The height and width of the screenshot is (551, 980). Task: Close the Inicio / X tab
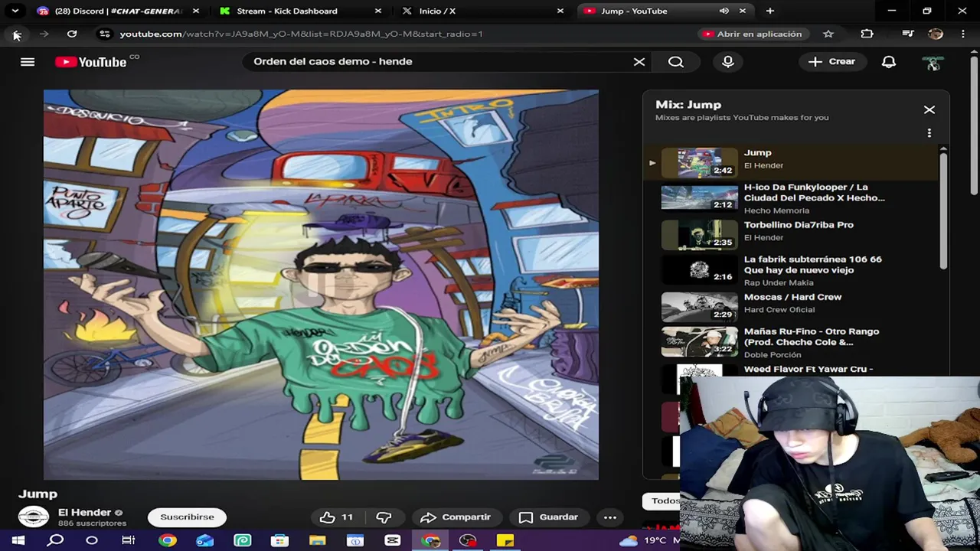pos(560,11)
